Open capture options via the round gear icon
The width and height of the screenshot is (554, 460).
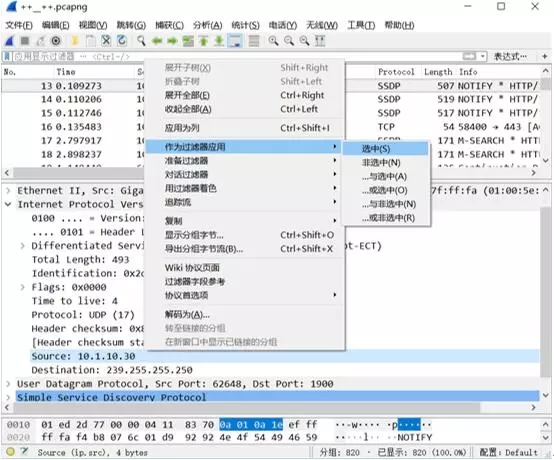[x=56, y=41]
